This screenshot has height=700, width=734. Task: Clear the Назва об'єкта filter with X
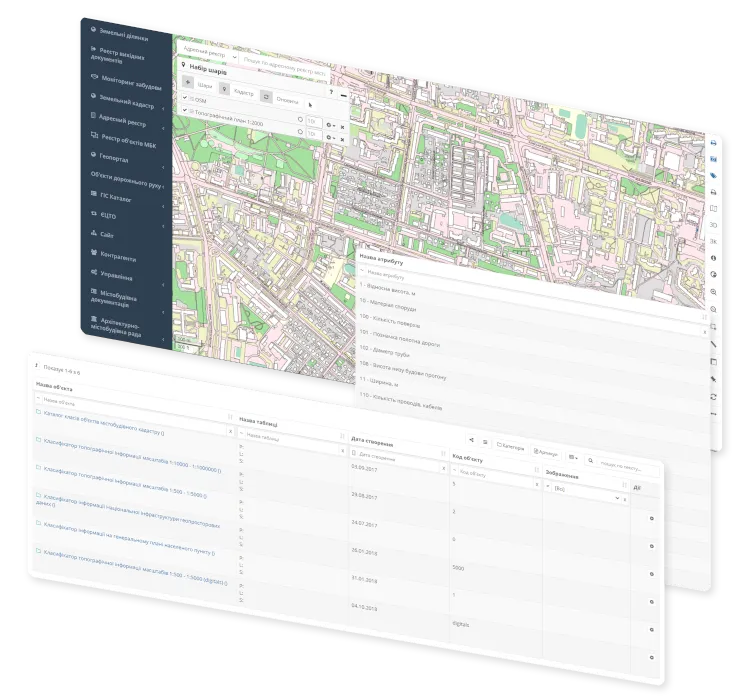tap(230, 431)
